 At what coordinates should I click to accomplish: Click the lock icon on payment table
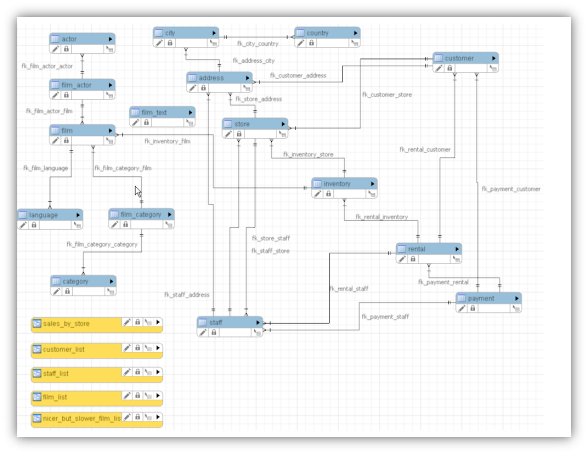pos(473,308)
